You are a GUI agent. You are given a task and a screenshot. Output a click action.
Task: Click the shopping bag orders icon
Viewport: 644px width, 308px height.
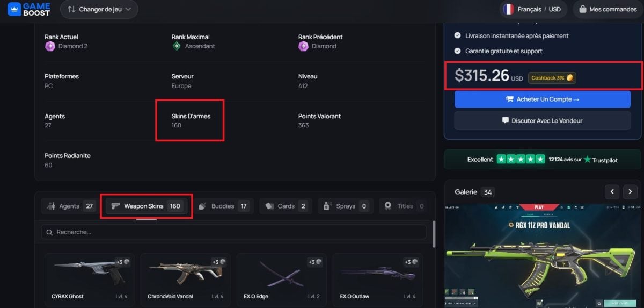pyautogui.click(x=582, y=9)
